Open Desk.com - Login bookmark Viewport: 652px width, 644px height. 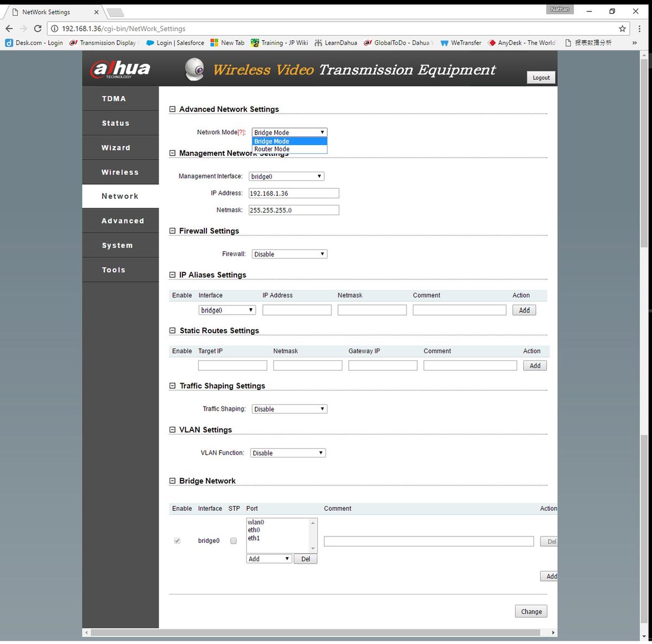tap(34, 43)
